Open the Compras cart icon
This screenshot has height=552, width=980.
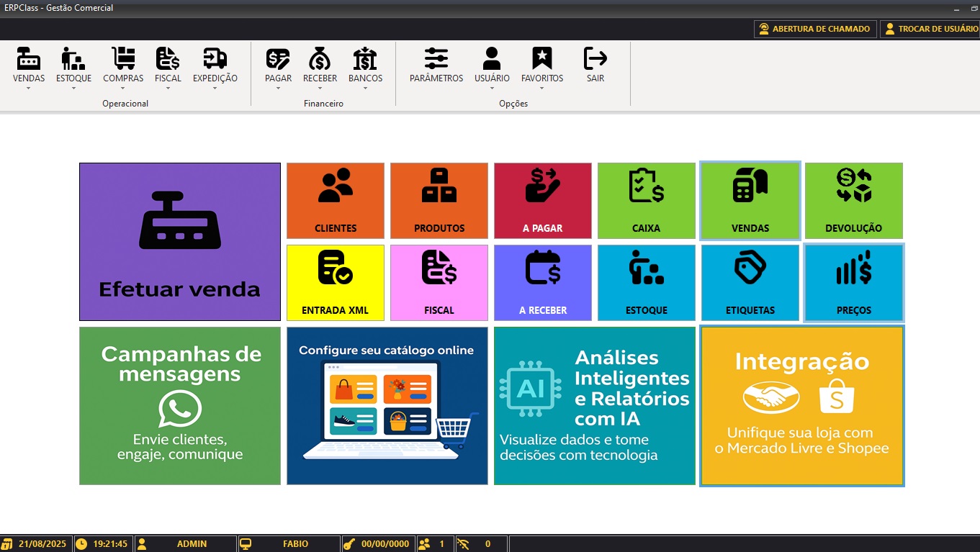pyautogui.click(x=123, y=58)
